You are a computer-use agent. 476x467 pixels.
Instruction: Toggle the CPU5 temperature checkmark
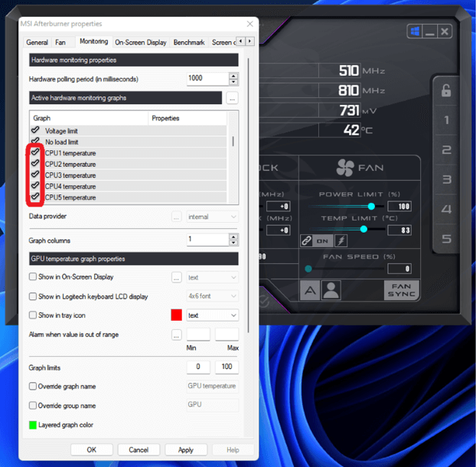tap(35, 196)
